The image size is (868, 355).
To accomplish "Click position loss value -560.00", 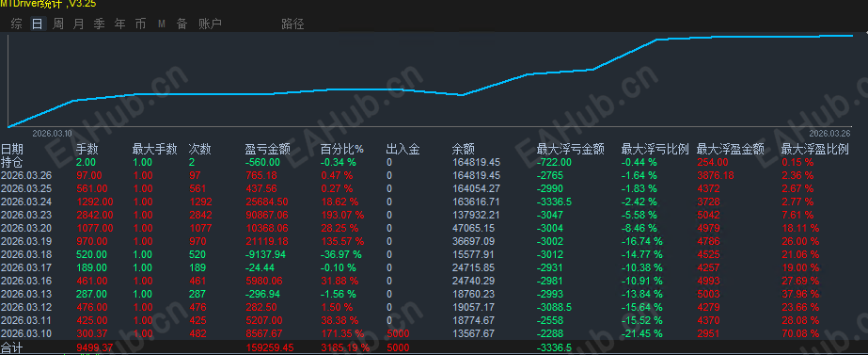I will pos(262,162).
